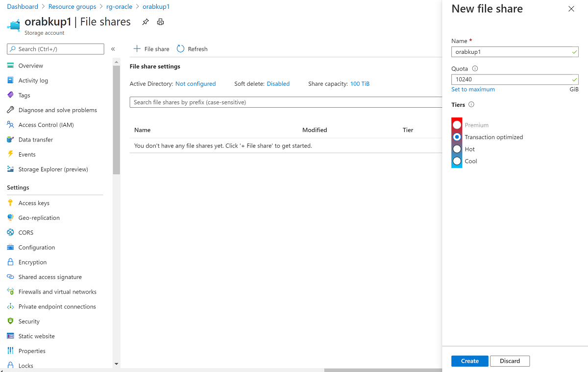Image resolution: width=588 pixels, height=372 pixels.
Task: Open Encryption using the lock icon
Action: [x=11, y=262]
